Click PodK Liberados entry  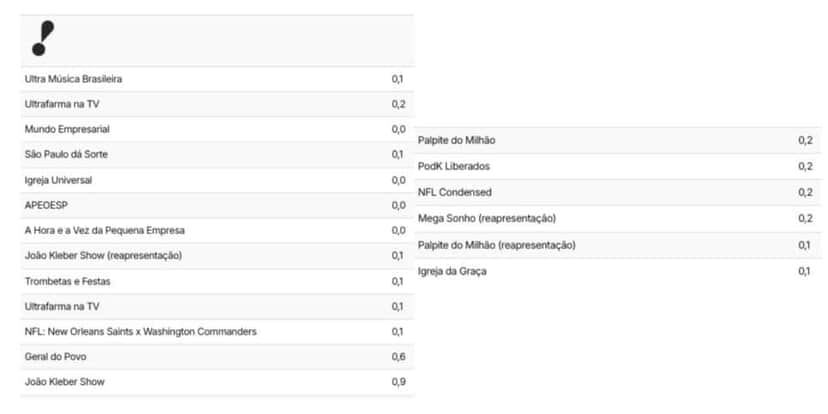(618, 166)
